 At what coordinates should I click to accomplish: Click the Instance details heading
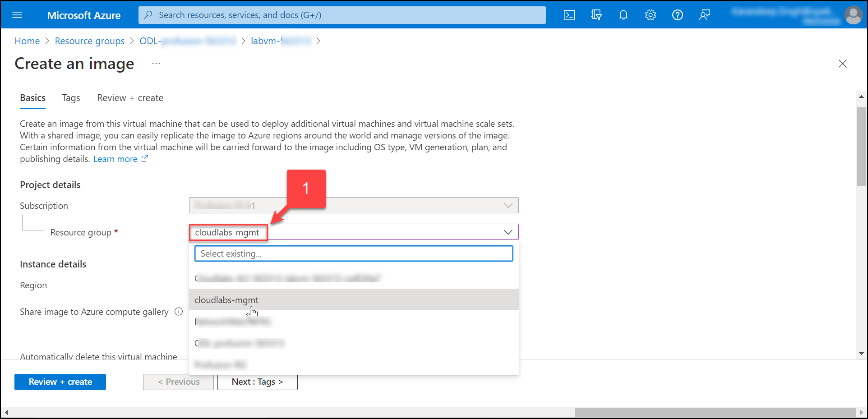[x=53, y=264]
